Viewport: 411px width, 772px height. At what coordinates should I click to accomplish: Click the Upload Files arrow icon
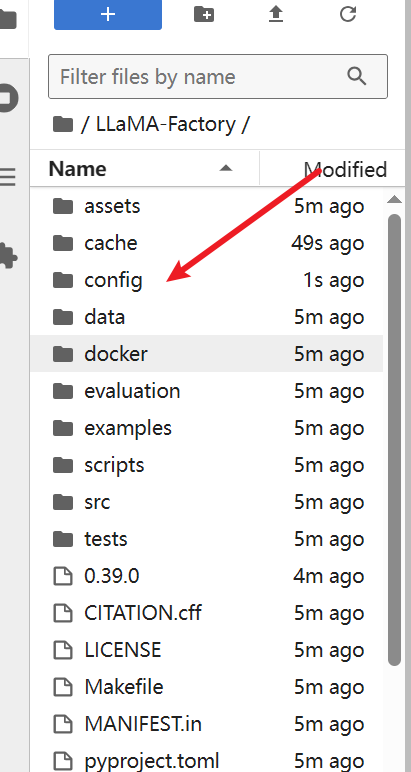coord(276,14)
